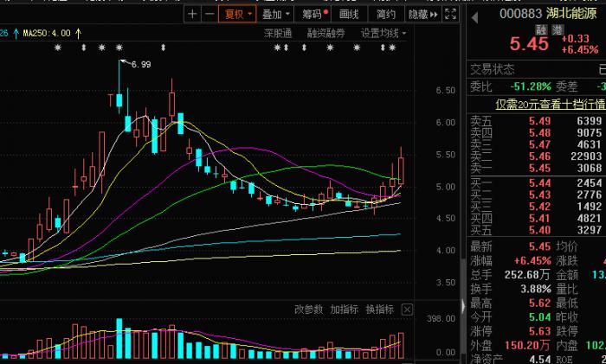Open the 筹码 chip distribution panel
This screenshot has height=364, width=606.
click(x=314, y=14)
